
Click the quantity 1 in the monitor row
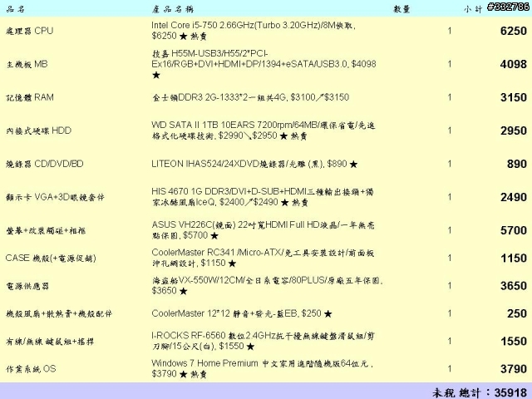449,230
